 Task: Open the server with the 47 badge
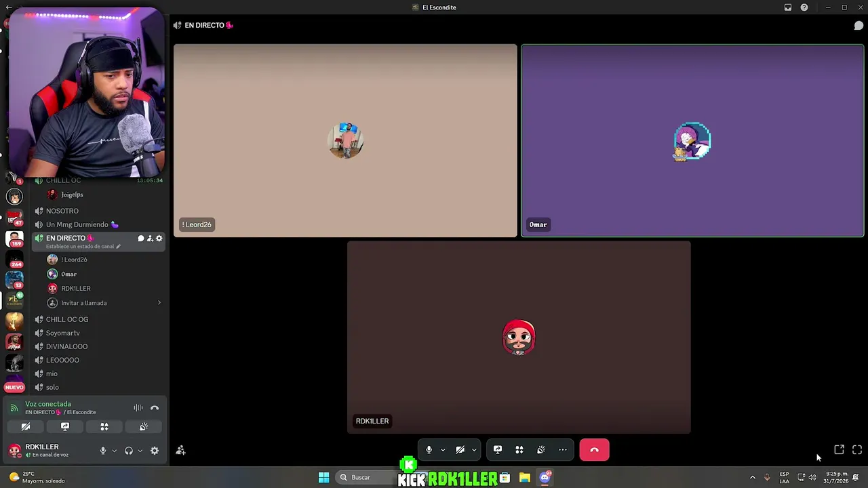[x=14, y=218]
